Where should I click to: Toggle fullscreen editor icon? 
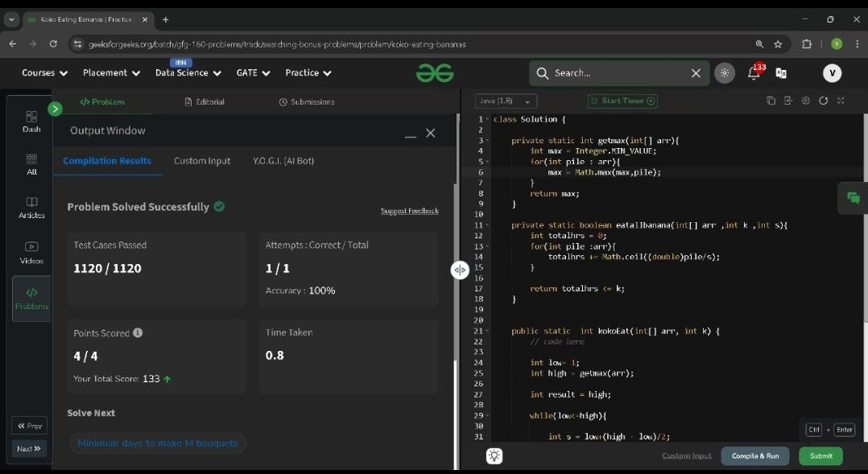coord(841,101)
